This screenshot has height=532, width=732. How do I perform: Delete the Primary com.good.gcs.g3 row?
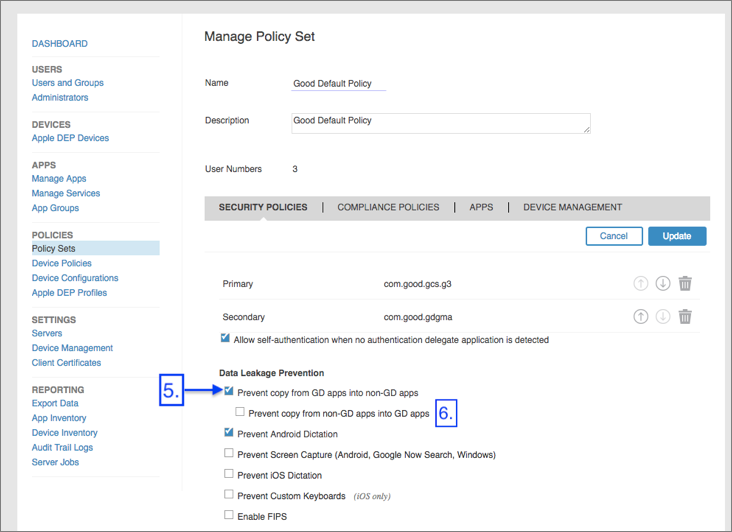pyautogui.click(x=685, y=284)
